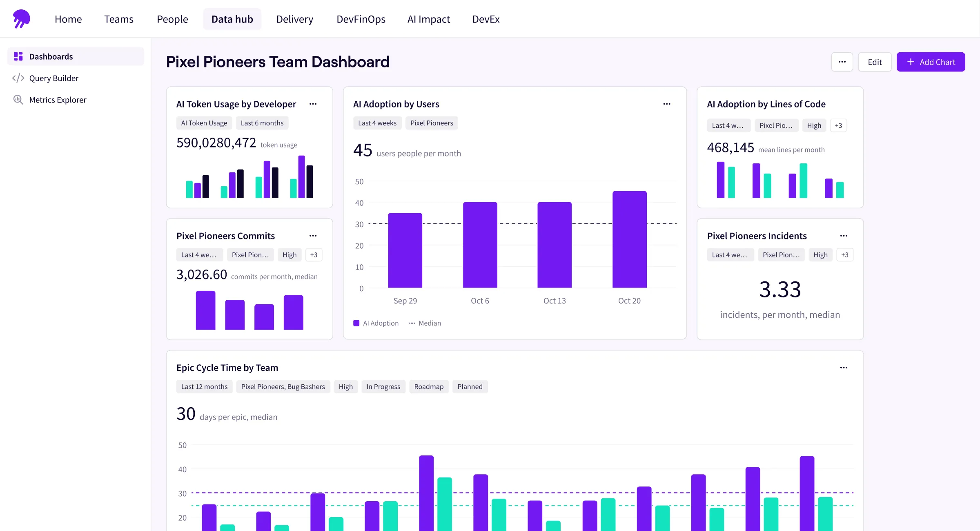Screen dimensions: 980x531
Task: Click the Metrics Explorer magnifier icon
Action: (18, 100)
